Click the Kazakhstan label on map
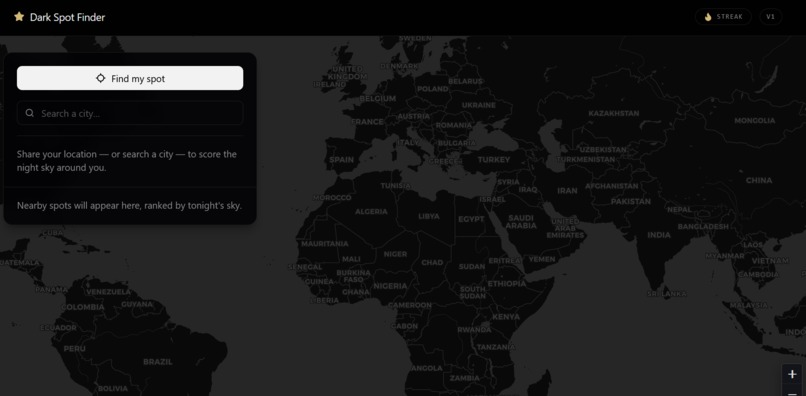The image size is (806, 396). pos(614,113)
